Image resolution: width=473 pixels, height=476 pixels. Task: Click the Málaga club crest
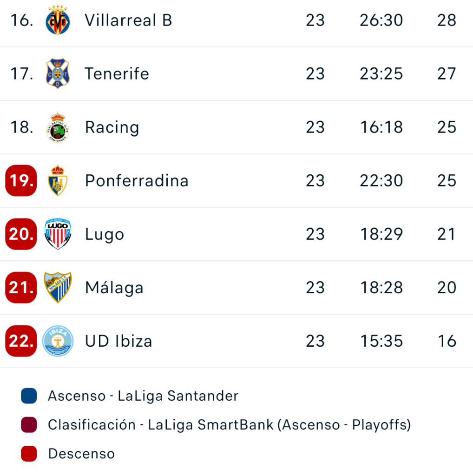58,287
